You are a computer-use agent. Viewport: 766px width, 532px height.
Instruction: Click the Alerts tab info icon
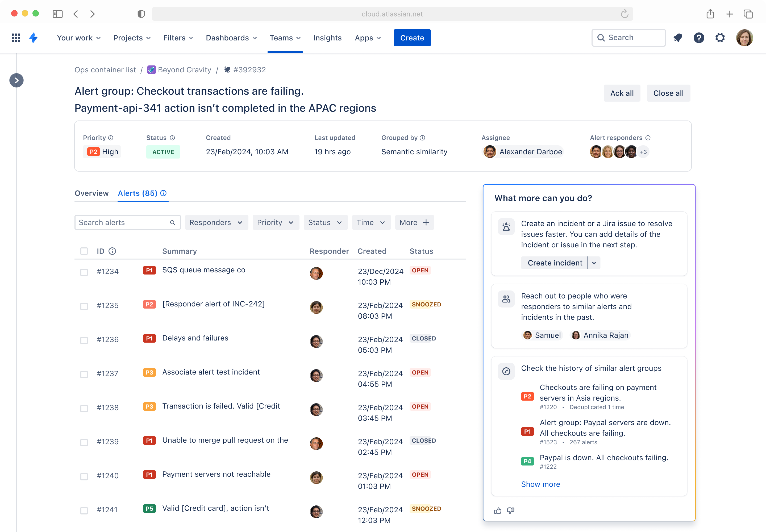click(163, 193)
